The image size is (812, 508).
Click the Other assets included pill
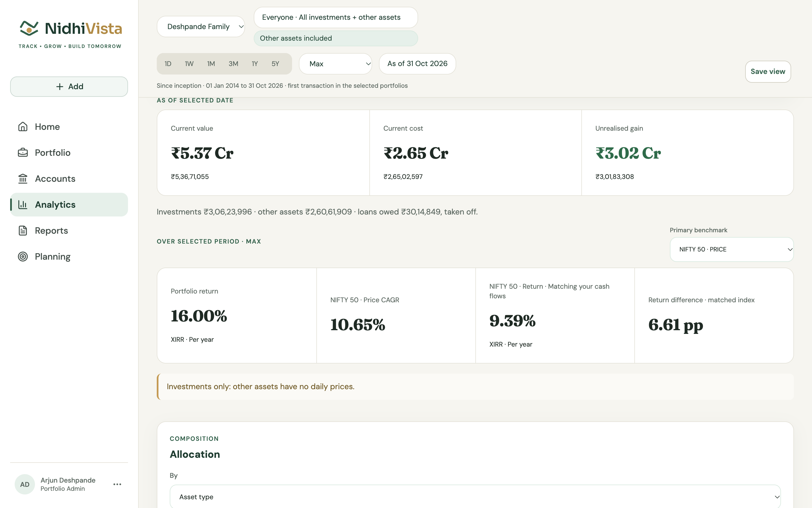pyautogui.click(x=336, y=38)
